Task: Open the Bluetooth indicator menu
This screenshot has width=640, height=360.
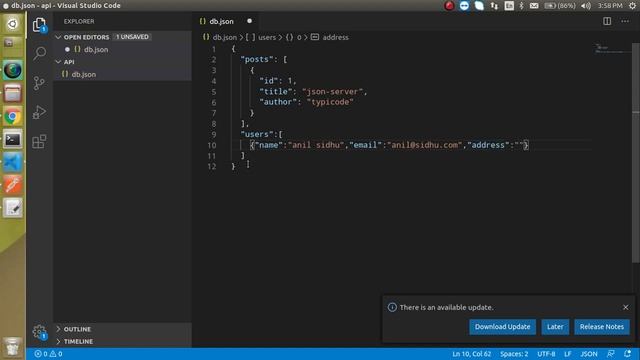Action: [x=522, y=6]
